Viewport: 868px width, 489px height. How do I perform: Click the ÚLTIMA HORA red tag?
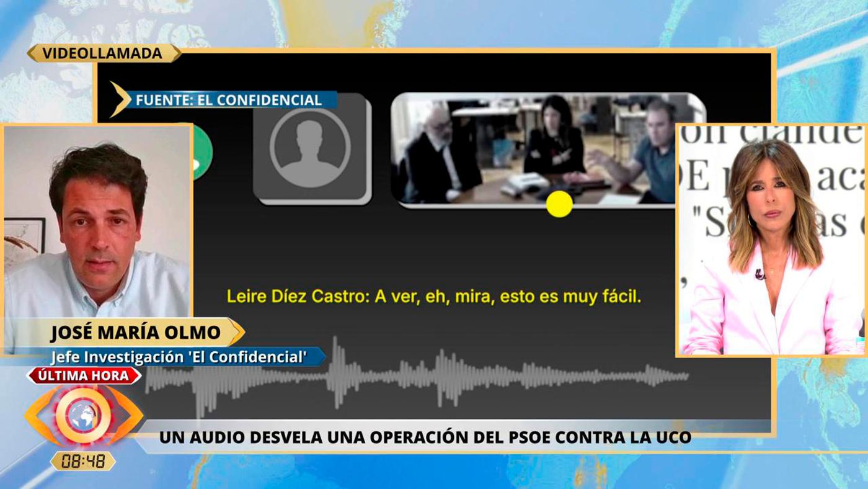click(84, 375)
